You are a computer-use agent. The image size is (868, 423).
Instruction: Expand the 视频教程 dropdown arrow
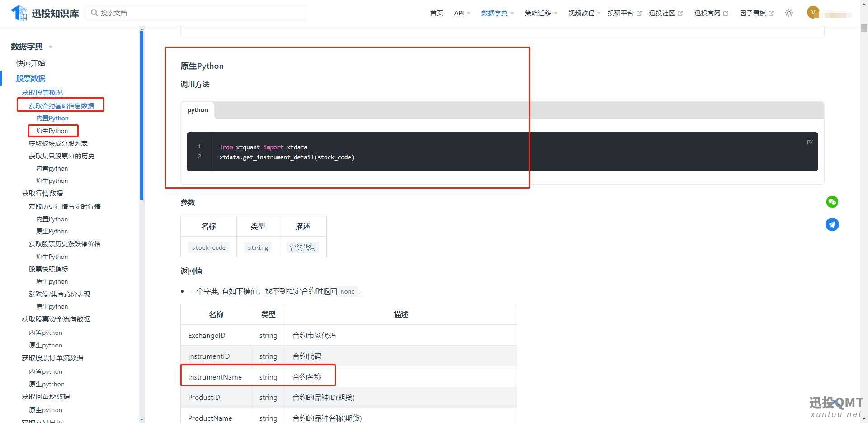[599, 14]
